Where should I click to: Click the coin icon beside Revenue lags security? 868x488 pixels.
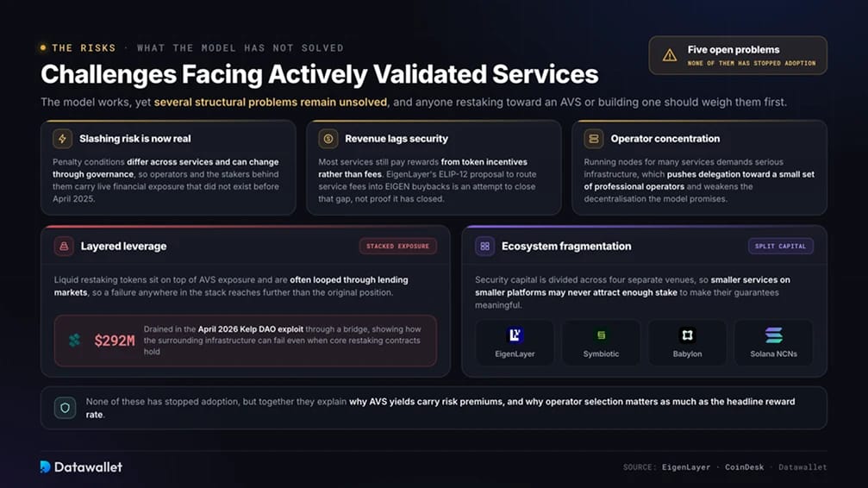coord(328,139)
